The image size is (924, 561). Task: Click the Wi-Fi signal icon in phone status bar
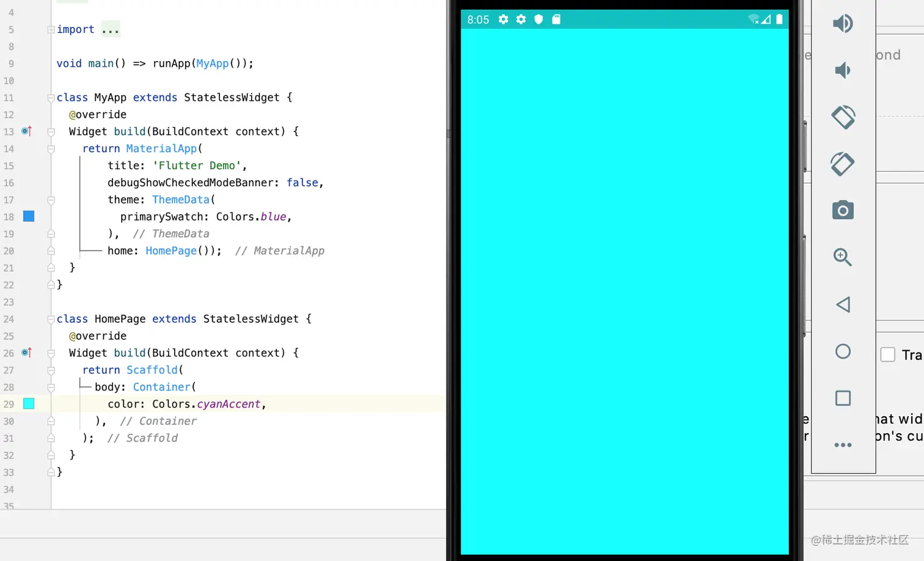[x=754, y=19]
